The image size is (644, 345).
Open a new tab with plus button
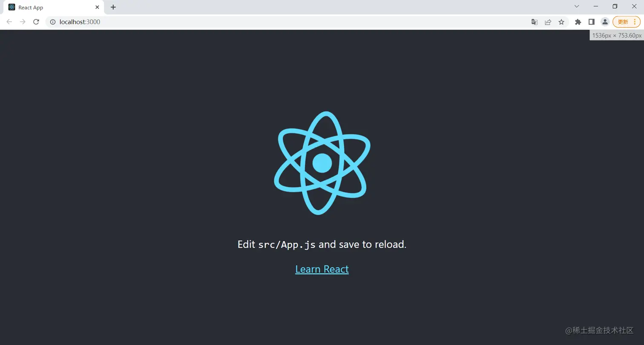[x=113, y=7]
